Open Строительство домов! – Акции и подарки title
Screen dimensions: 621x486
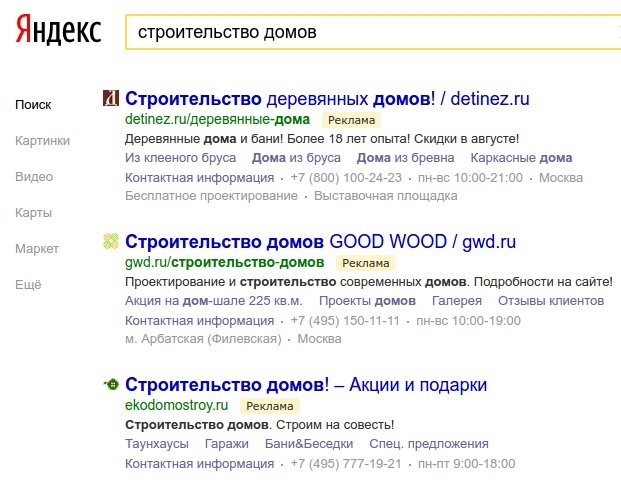(x=306, y=385)
